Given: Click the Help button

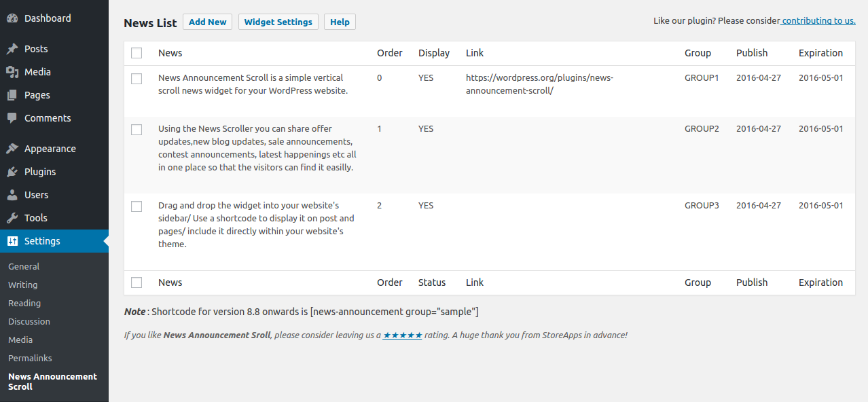Looking at the screenshot, I should (x=340, y=22).
